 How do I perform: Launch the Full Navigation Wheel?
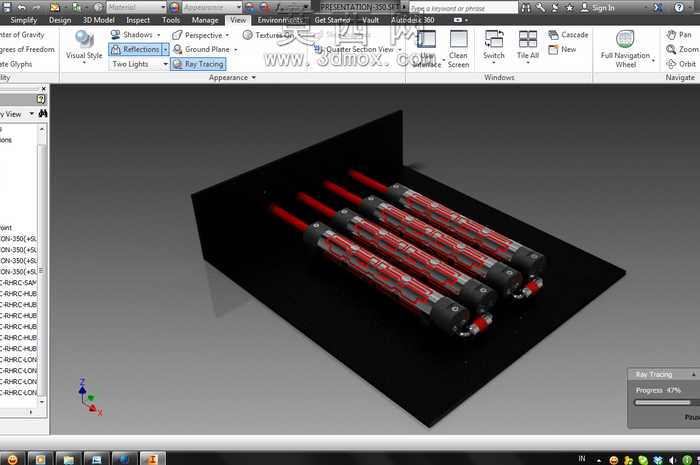[x=625, y=48]
